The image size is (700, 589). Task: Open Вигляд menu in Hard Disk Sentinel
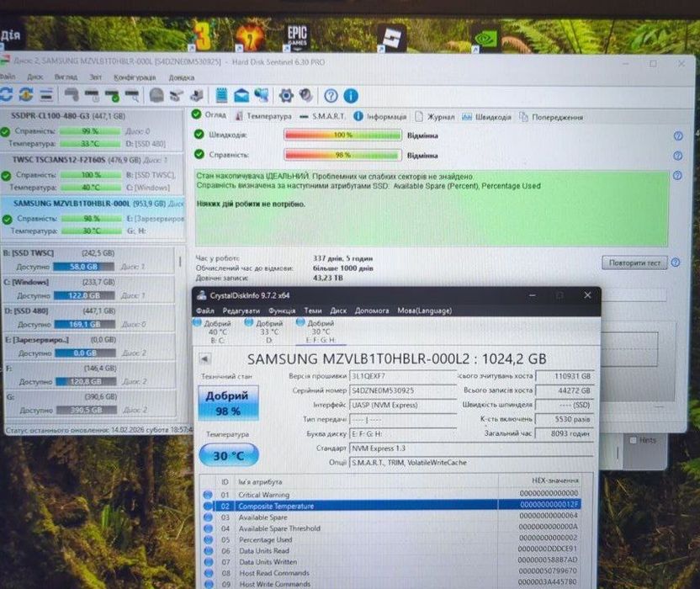pyautogui.click(x=66, y=77)
